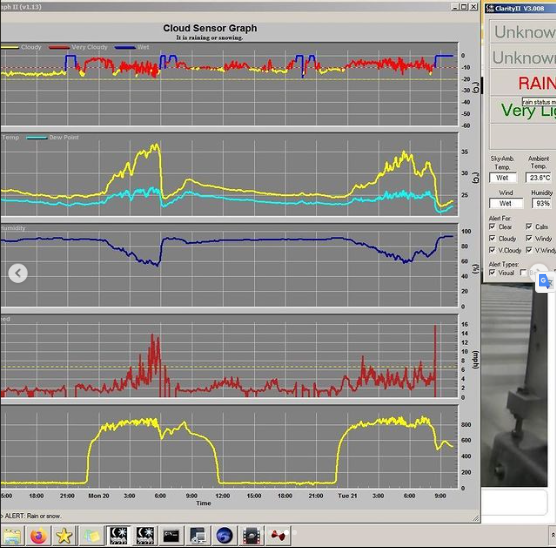Click the Mon 20 time axis label

pos(99,496)
